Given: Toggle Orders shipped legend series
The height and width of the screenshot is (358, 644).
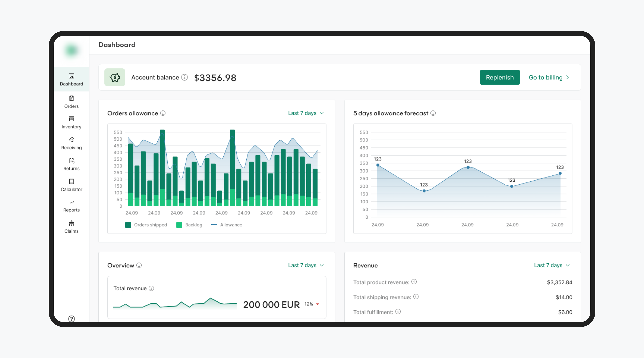Looking at the screenshot, I should pos(146,225).
